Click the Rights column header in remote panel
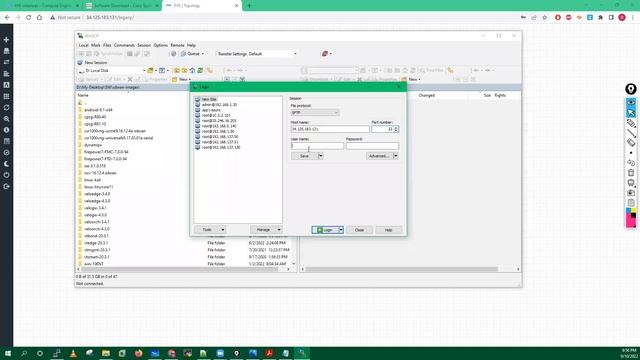 500,95
